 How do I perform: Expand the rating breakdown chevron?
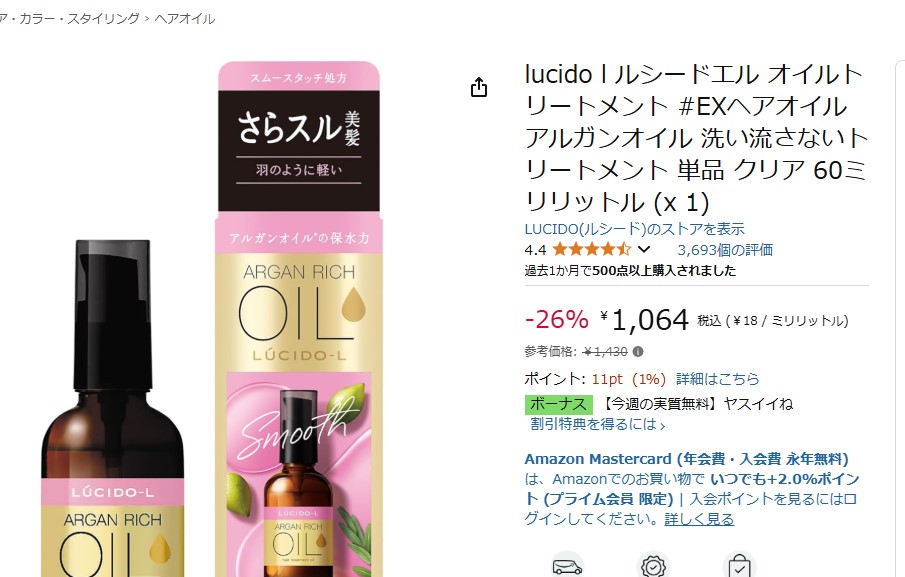point(644,249)
